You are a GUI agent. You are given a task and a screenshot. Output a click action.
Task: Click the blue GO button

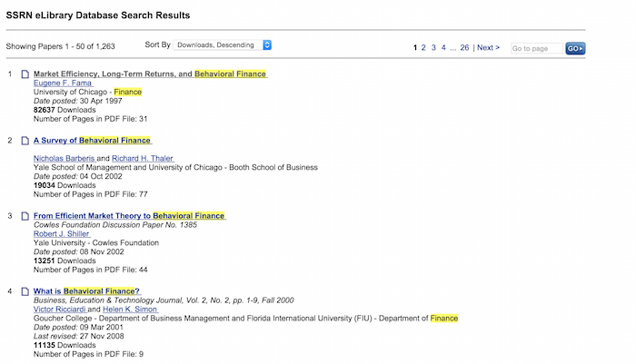pos(575,48)
